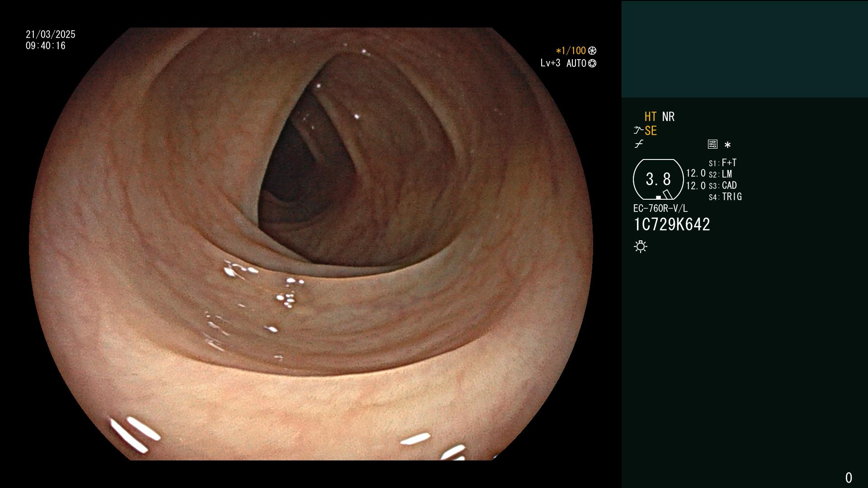Click the Lv+3 brightness level

coord(550,63)
